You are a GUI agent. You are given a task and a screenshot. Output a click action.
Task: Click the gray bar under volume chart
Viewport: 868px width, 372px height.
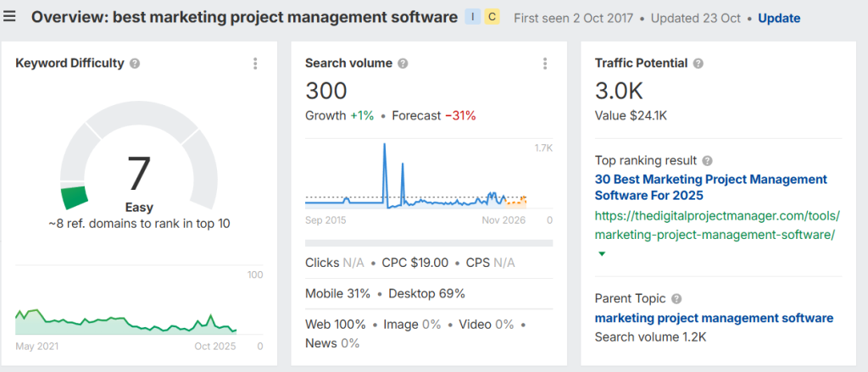click(x=429, y=243)
